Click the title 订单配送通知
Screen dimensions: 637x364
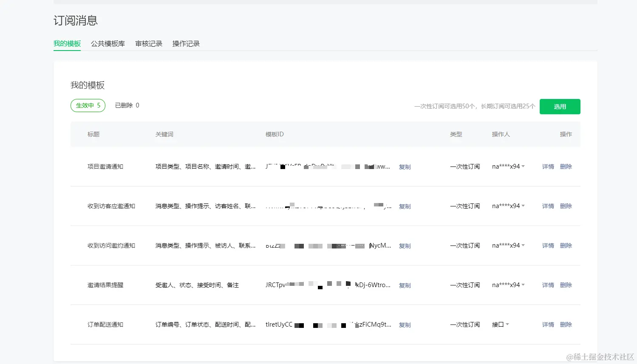point(105,324)
